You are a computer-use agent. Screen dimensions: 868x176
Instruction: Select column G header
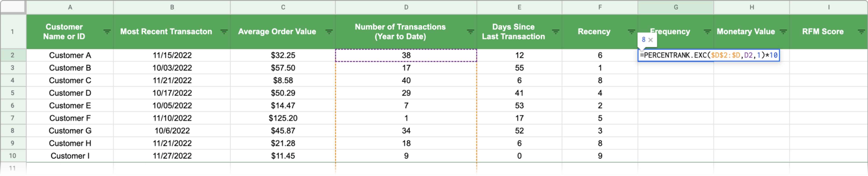pyautogui.click(x=676, y=7)
